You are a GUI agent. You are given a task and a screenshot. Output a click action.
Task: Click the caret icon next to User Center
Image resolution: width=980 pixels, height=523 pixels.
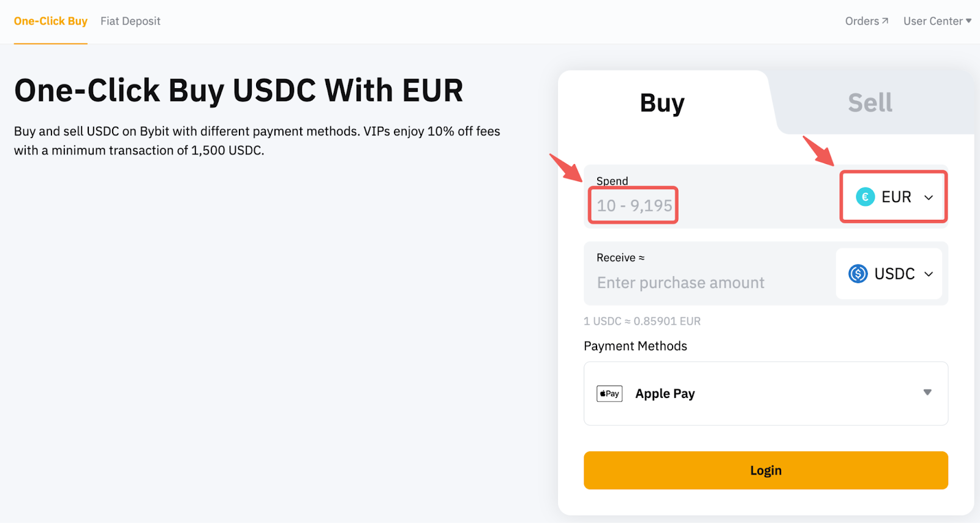[x=968, y=21]
